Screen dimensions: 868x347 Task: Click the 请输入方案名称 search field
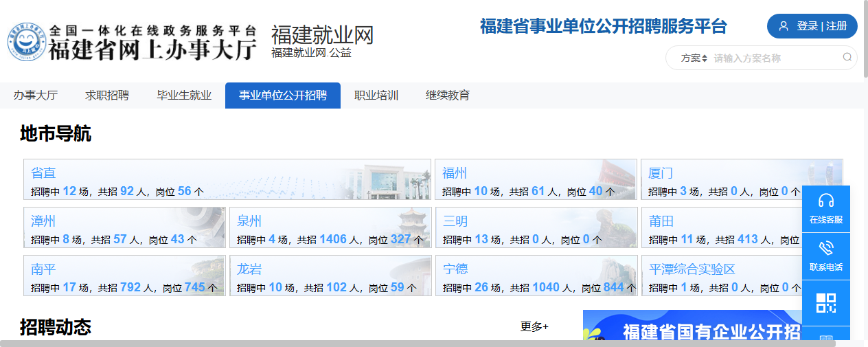pyautogui.click(x=775, y=58)
